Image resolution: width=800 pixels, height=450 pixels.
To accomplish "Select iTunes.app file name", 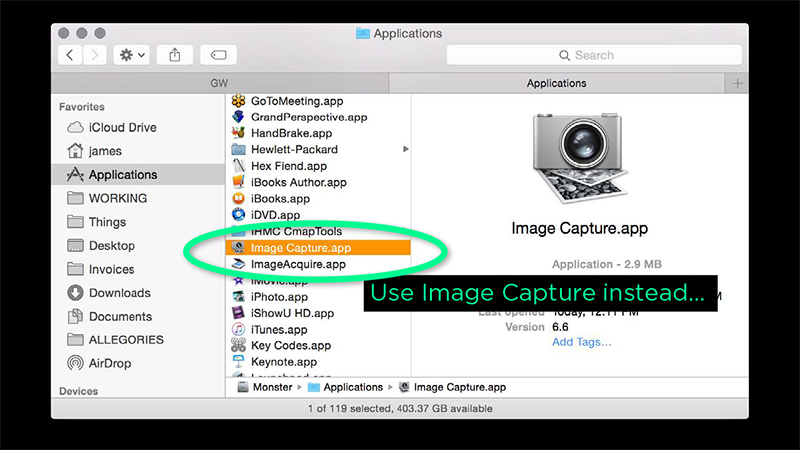I will 279,330.
